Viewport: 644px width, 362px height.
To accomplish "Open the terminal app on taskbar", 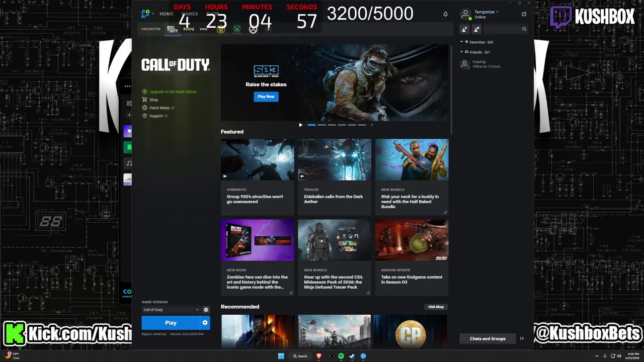I will (330, 356).
